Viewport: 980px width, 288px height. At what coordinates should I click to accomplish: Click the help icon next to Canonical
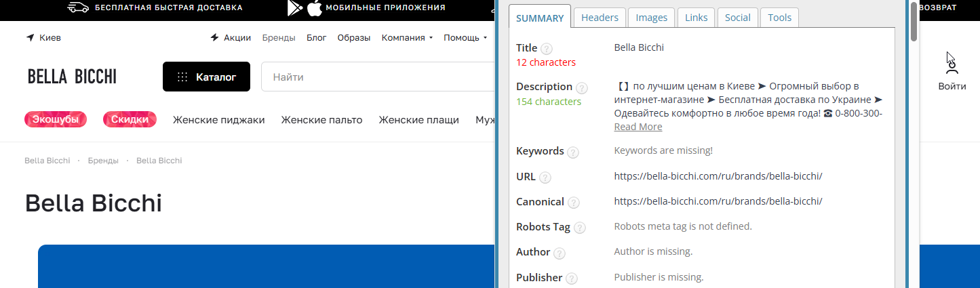coord(574,203)
